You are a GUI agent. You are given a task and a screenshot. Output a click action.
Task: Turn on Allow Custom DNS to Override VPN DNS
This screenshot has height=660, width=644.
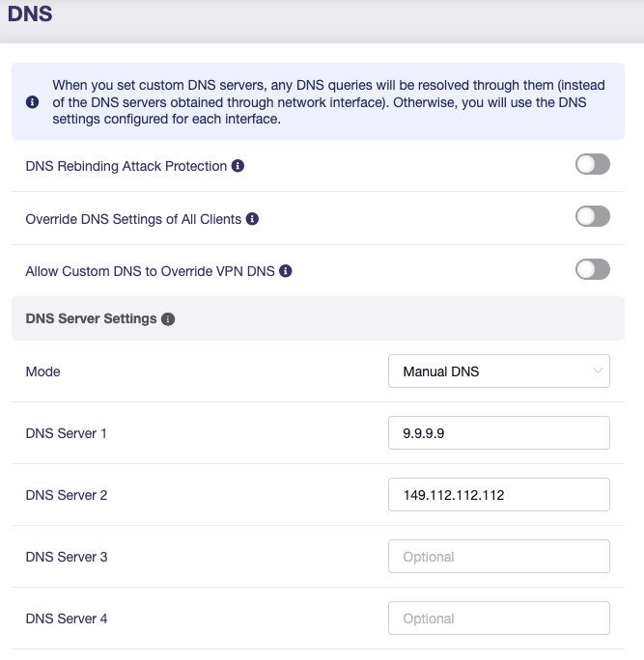tap(592, 270)
